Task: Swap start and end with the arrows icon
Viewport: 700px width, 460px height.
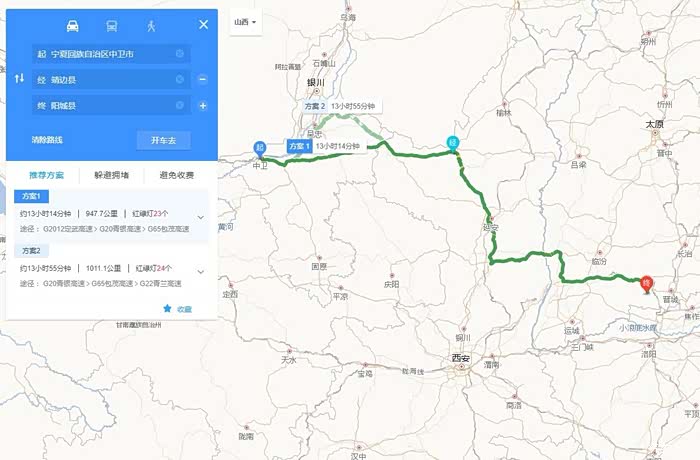Action: click(19, 79)
